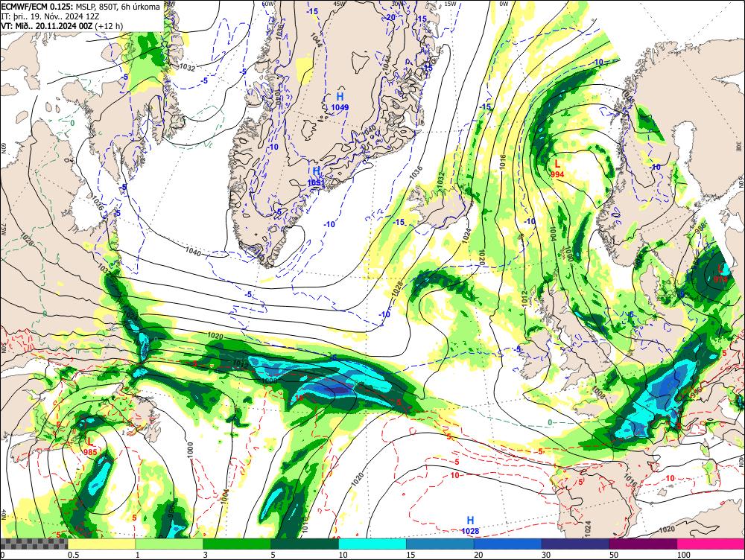Image resolution: width=745 pixels, height=560 pixels.
Task: Click isobar label '1032' at top-left of map
Action: 187,68
